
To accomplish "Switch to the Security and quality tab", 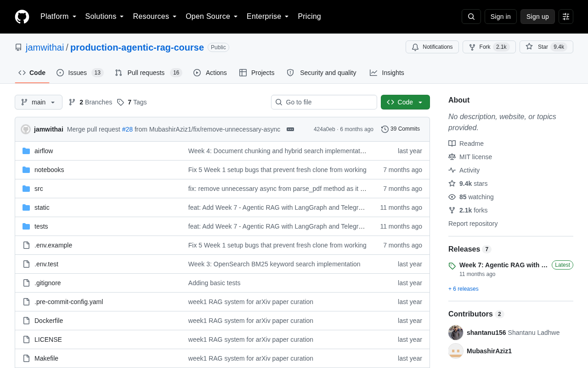I will (322, 73).
